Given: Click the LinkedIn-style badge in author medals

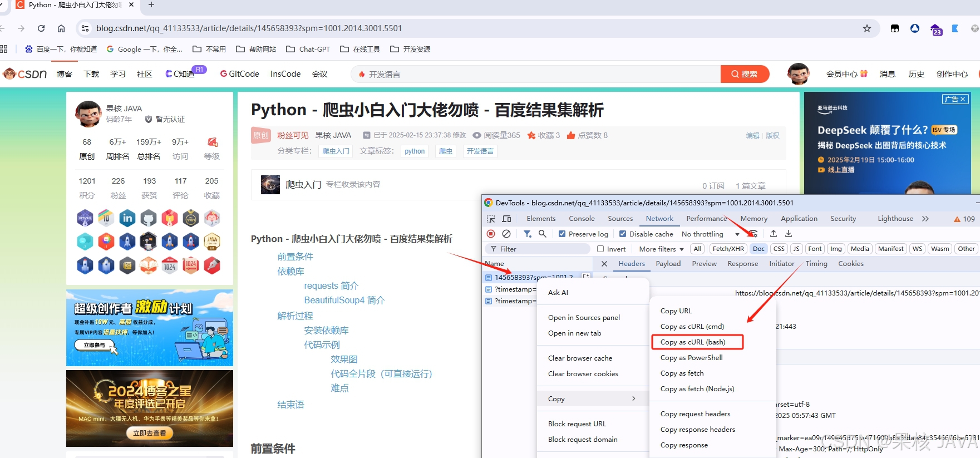Looking at the screenshot, I should pyautogui.click(x=127, y=218).
